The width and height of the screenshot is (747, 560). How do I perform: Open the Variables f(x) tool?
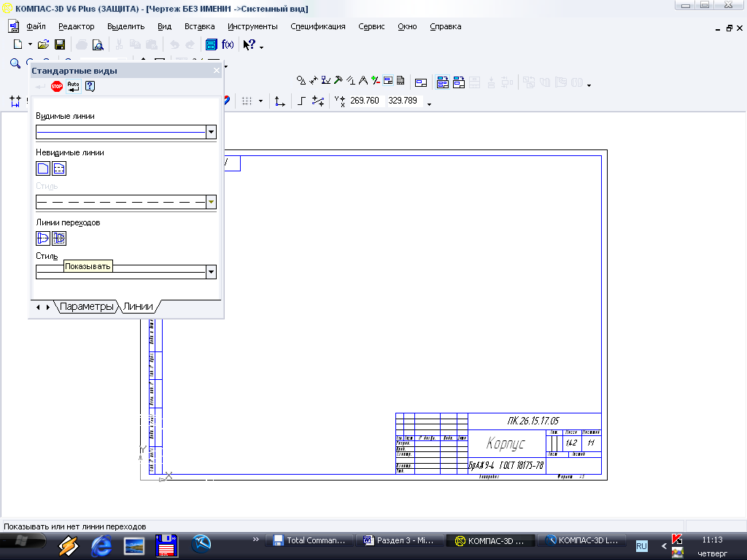point(228,44)
